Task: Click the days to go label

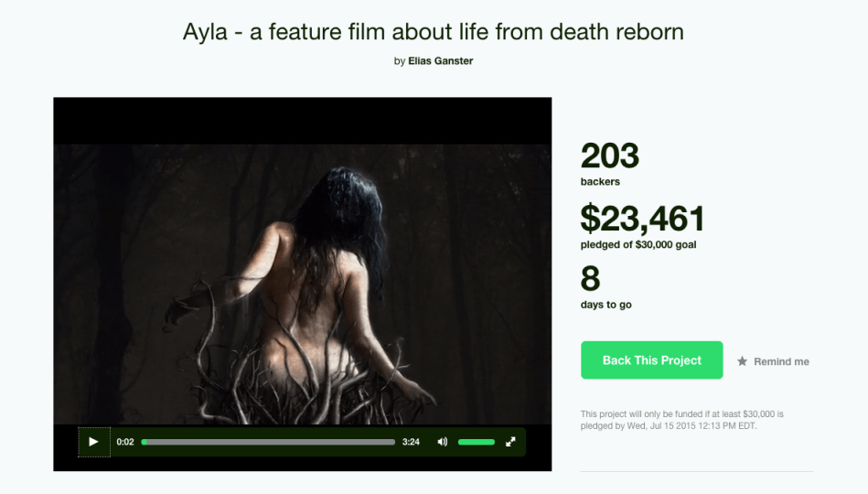Action: (x=606, y=305)
